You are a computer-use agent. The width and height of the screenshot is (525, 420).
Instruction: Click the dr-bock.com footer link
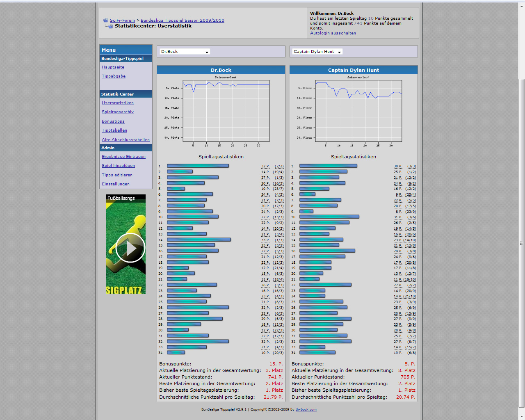point(306,409)
